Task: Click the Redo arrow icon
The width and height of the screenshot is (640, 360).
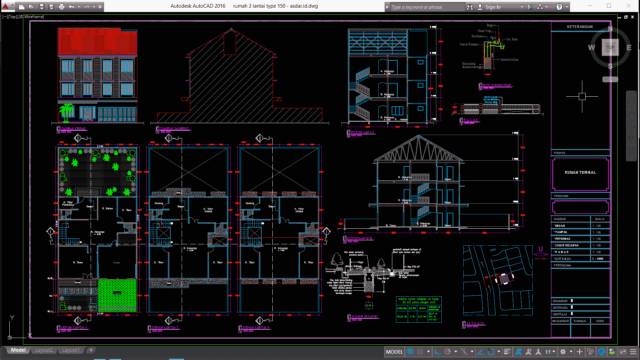Action: click(x=87, y=7)
